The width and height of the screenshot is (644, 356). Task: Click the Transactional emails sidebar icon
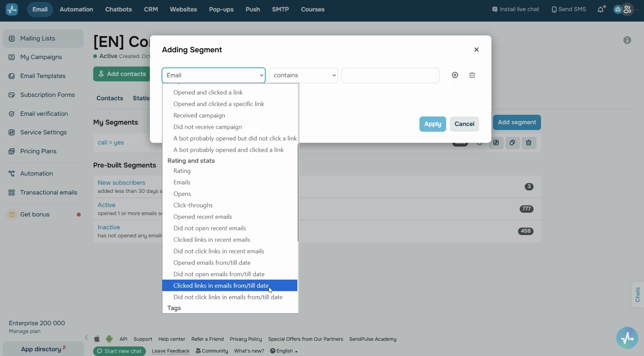[x=12, y=193]
